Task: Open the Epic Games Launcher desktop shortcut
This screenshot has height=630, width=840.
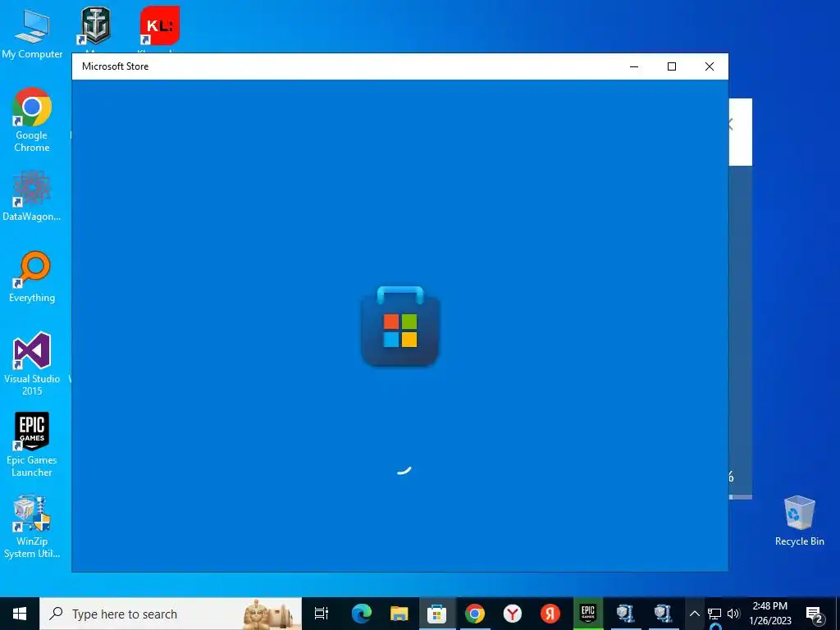Action: click(32, 445)
